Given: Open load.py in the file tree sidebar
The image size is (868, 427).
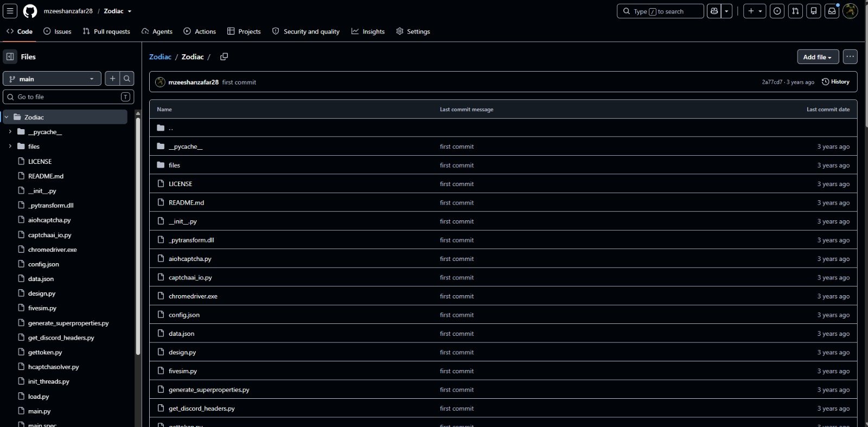Looking at the screenshot, I should [39, 397].
